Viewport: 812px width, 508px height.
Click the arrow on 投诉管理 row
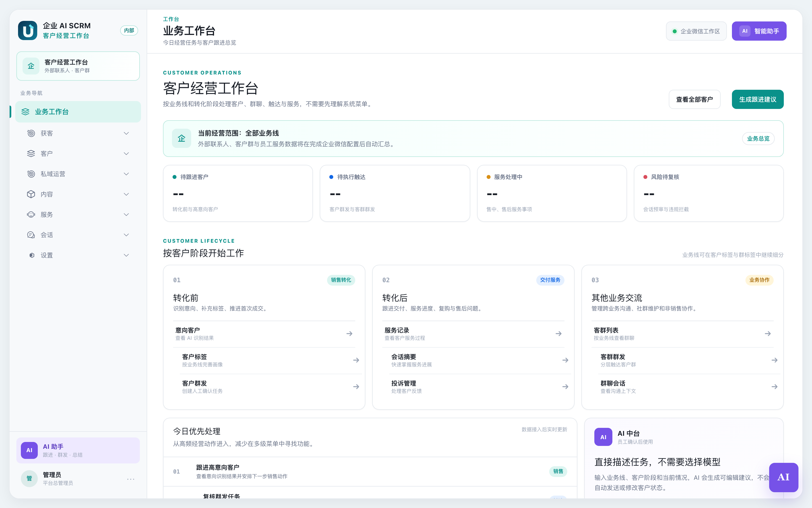click(x=565, y=387)
